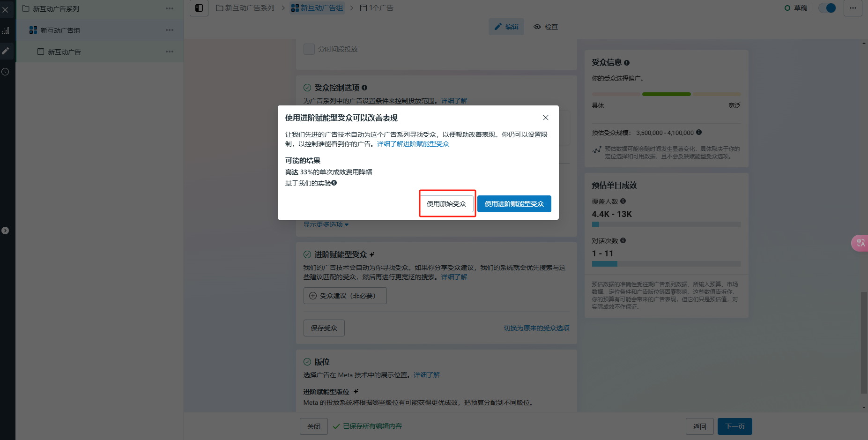Toggle the ad set on/off switch

click(827, 8)
